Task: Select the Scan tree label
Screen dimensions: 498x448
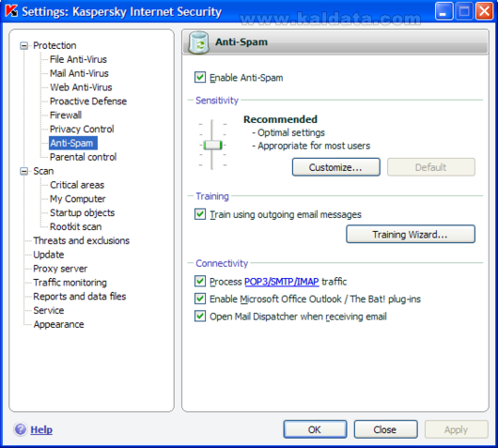Action: [x=43, y=171]
